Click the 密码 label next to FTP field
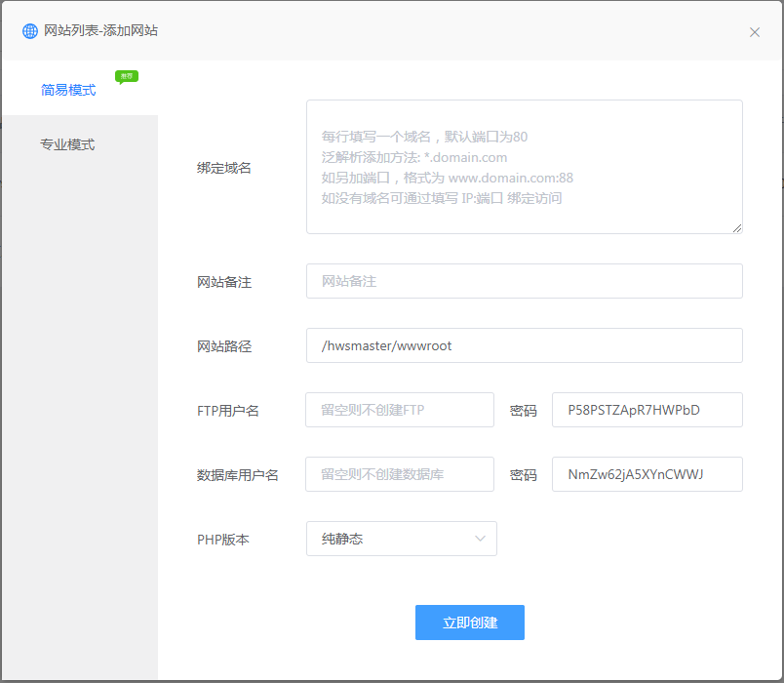The height and width of the screenshot is (683, 784). click(x=523, y=410)
